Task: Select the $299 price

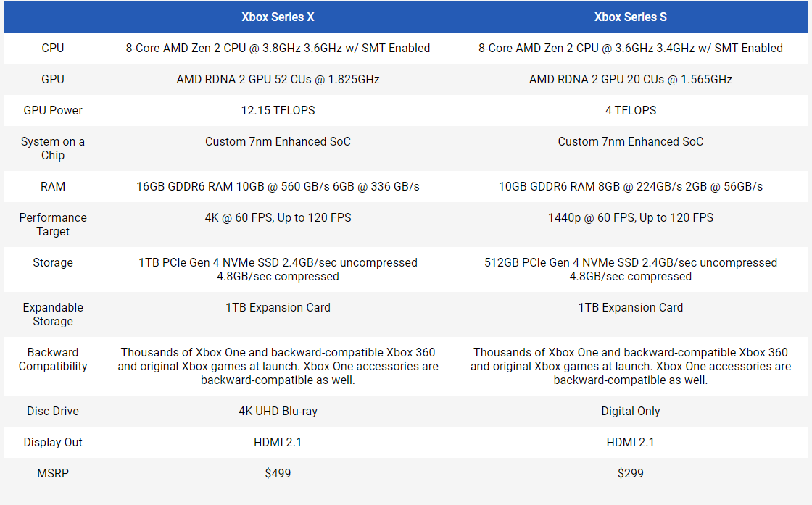Action: pos(630,473)
